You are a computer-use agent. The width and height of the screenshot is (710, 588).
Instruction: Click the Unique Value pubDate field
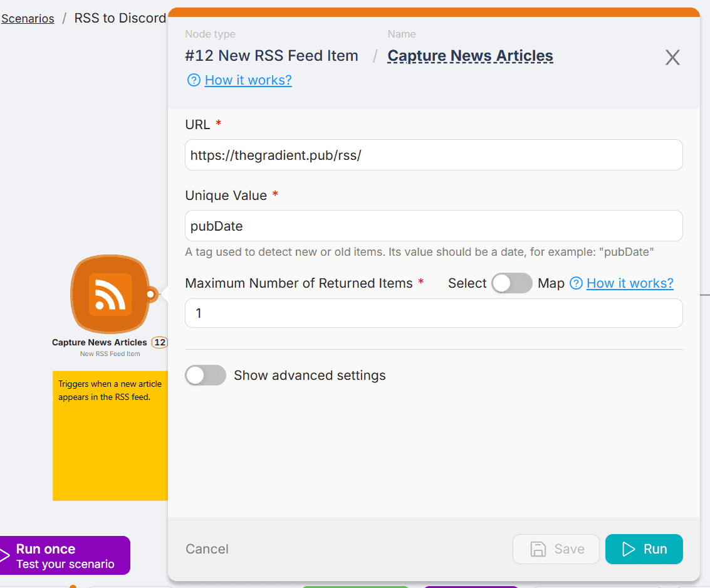(434, 226)
